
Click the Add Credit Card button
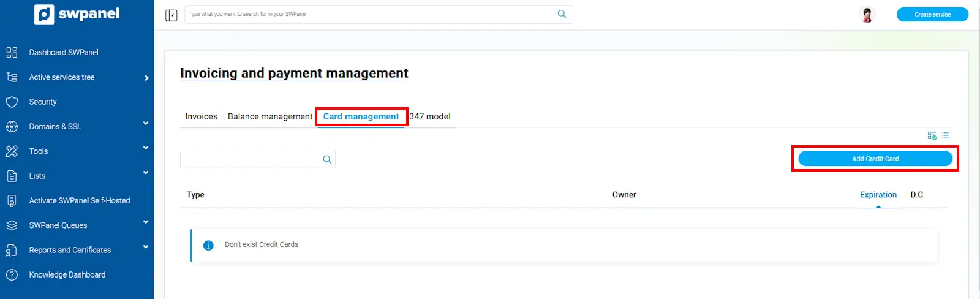pos(875,159)
